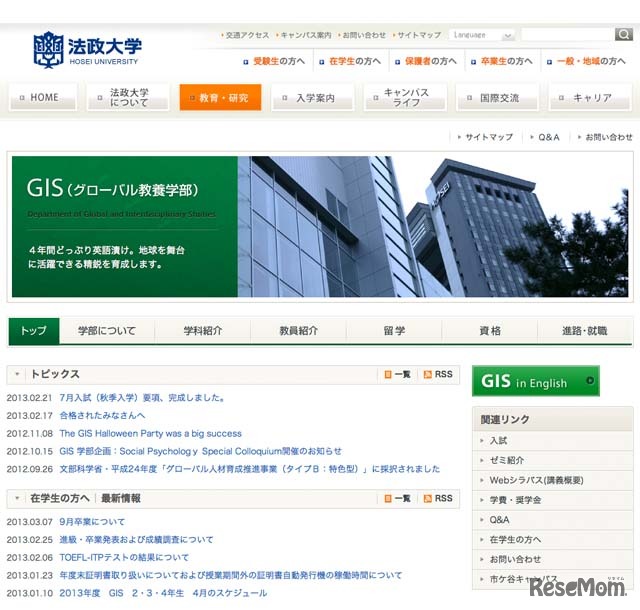Open 合格されたみなさんへ news item
The height and width of the screenshot is (610, 640).
(102, 416)
